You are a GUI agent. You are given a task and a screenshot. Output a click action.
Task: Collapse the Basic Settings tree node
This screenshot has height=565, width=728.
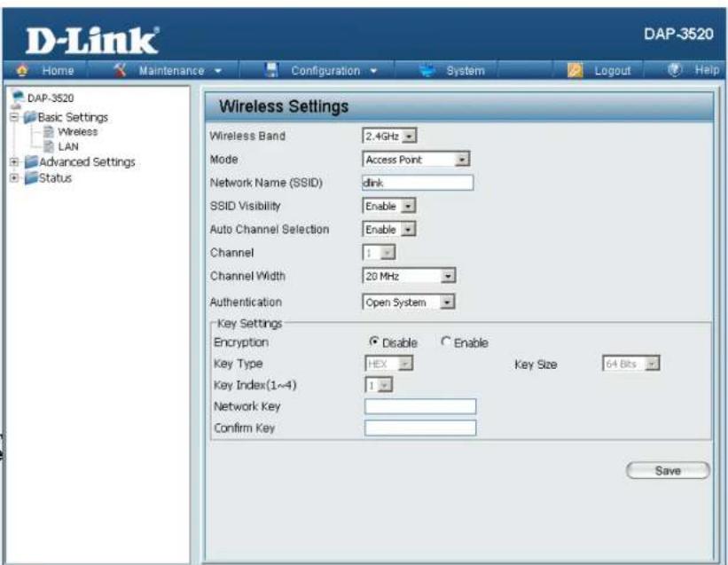pos(14,117)
